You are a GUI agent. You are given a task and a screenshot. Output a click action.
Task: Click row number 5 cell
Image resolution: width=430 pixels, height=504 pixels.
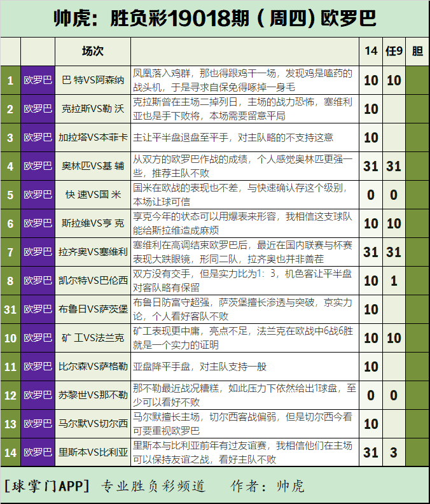10,195
